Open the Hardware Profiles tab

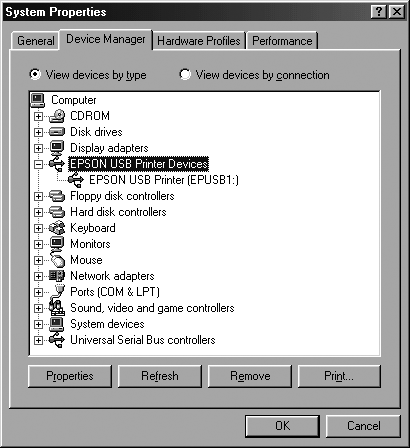tap(199, 41)
